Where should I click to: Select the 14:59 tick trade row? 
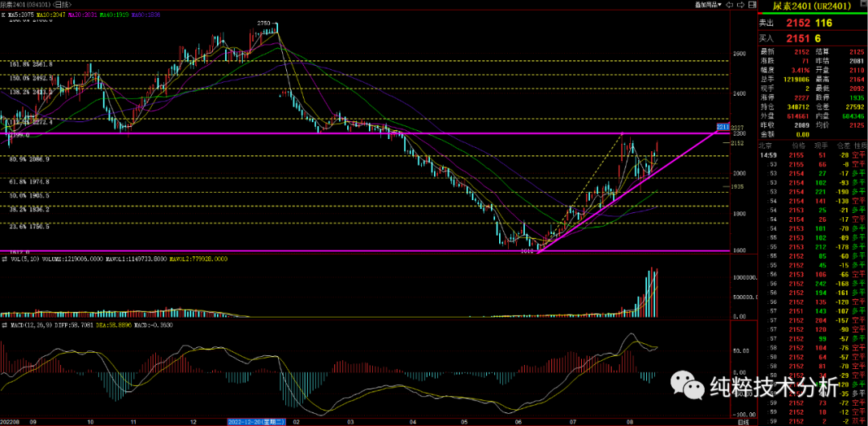pos(813,155)
